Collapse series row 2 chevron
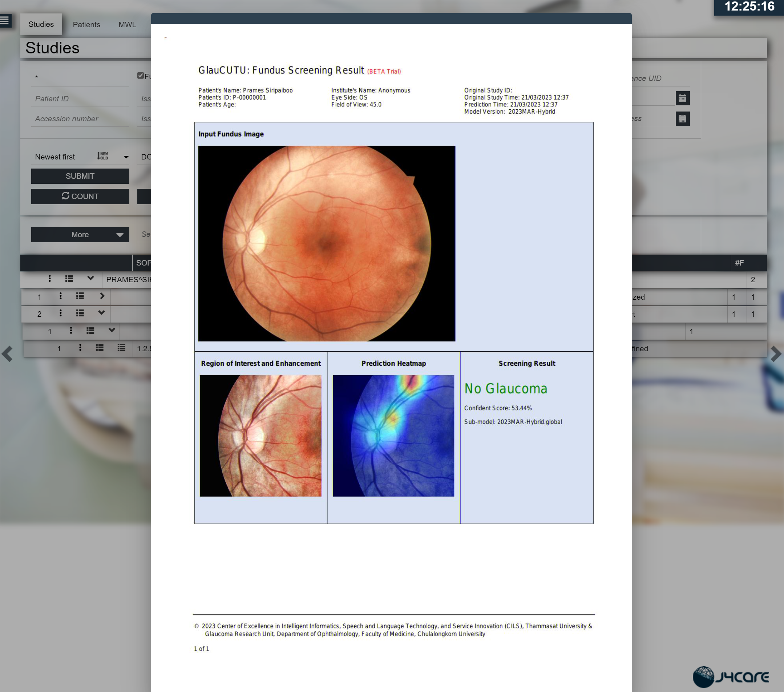Viewport: 784px width, 692px height. (x=101, y=313)
